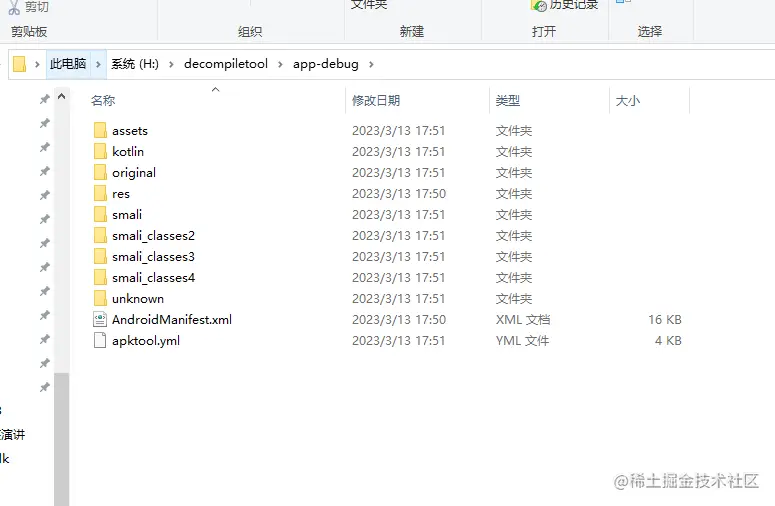775x506 pixels.
Task: Click the AndroidManifest.xml file icon
Action: click(100, 319)
